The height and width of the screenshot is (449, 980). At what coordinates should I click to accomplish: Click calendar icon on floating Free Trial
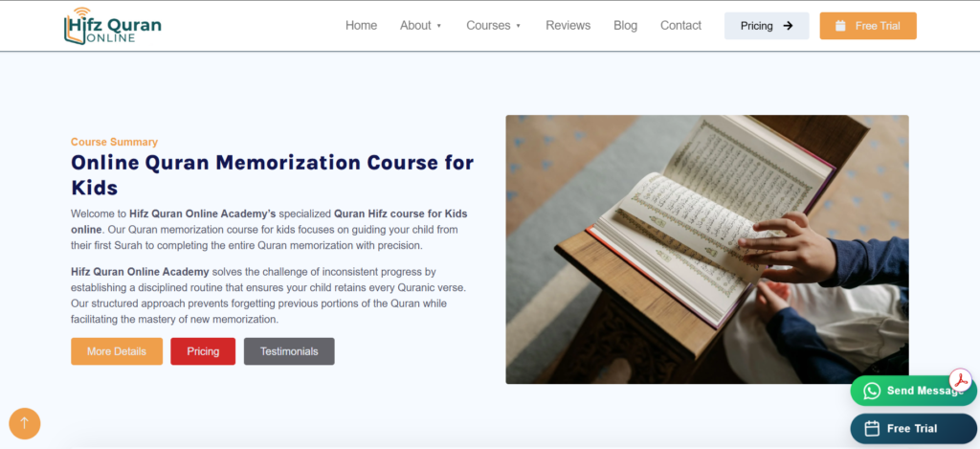pos(872,428)
